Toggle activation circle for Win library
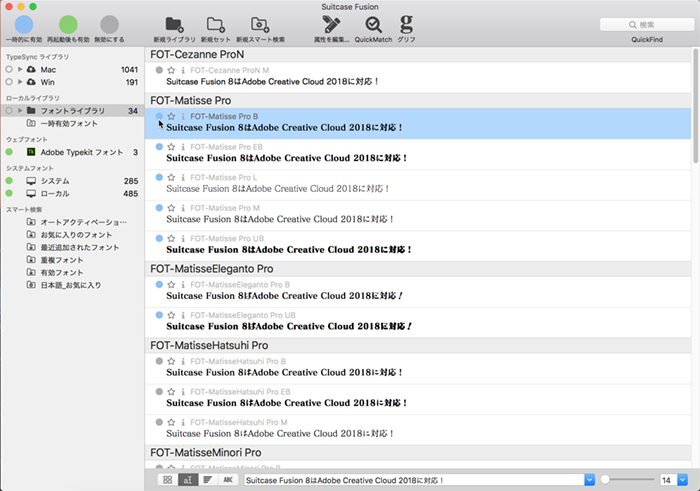Screen dimensions: 700x491 coord(9,82)
